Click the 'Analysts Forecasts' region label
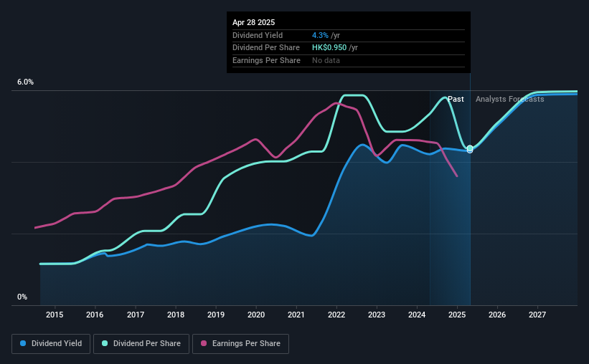Image resolution: width=589 pixels, height=364 pixels. (x=510, y=99)
